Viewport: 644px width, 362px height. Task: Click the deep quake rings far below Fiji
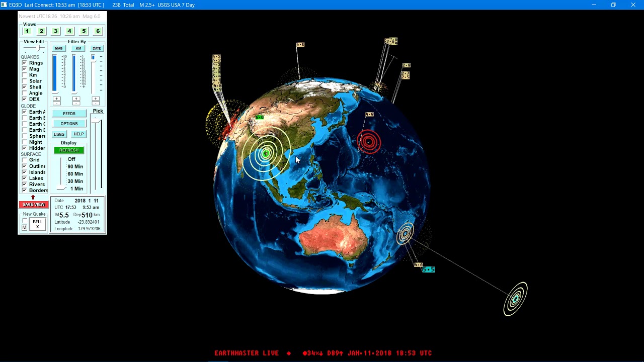(x=516, y=299)
